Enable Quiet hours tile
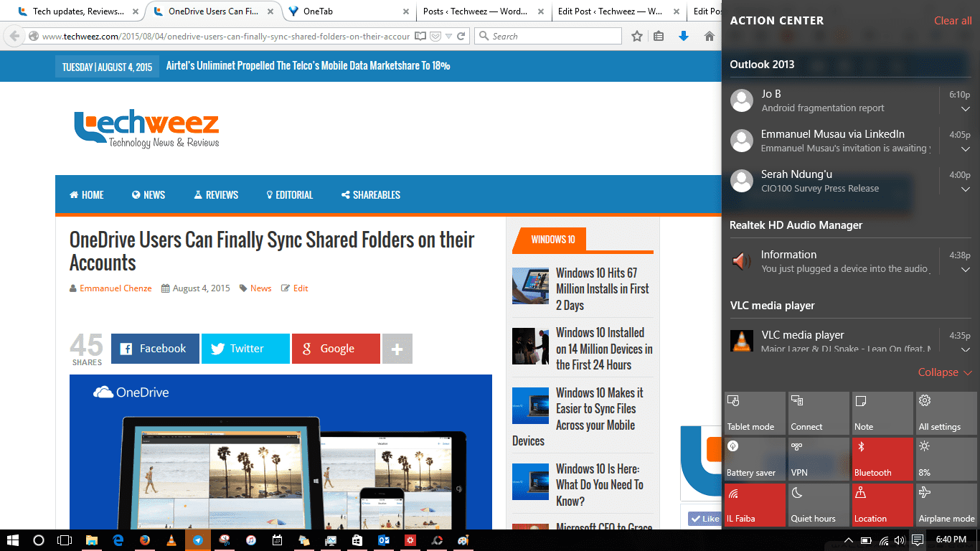The image size is (980, 551). (819, 505)
